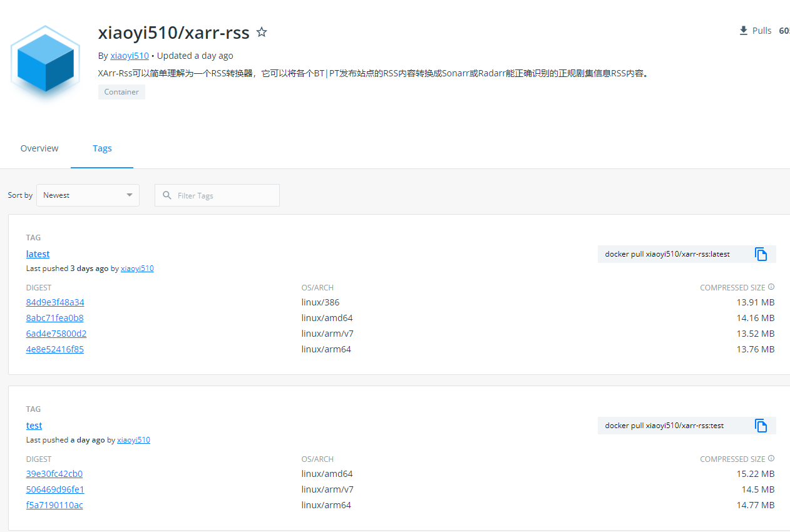
Task: Switch to the Tags tab
Action: point(102,148)
